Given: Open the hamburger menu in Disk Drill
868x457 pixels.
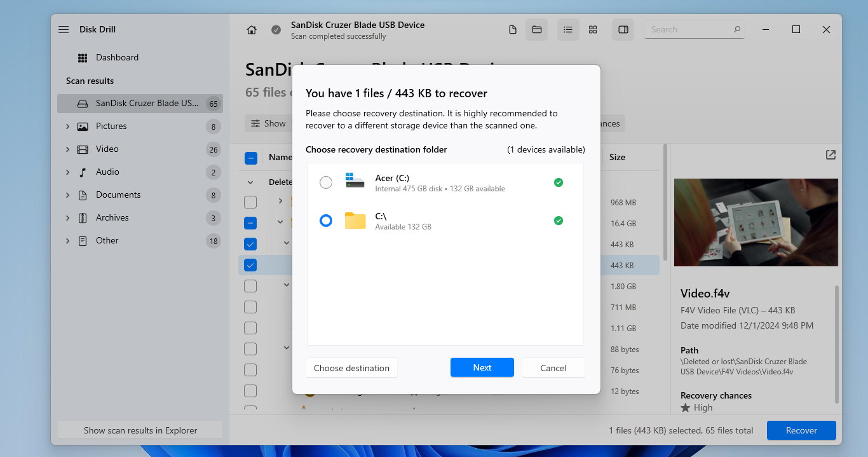Looking at the screenshot, I should pyautogui.click(x=64, y=30).
